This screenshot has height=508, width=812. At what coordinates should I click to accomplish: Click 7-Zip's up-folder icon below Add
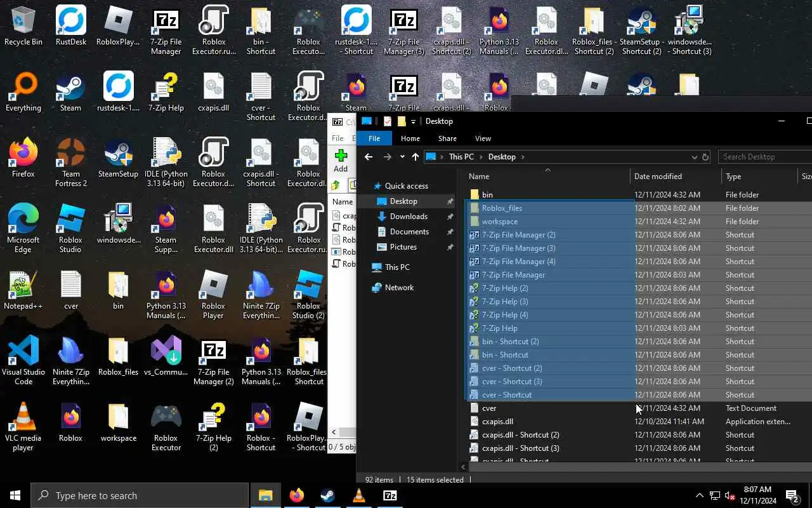[x=335, y=185]
